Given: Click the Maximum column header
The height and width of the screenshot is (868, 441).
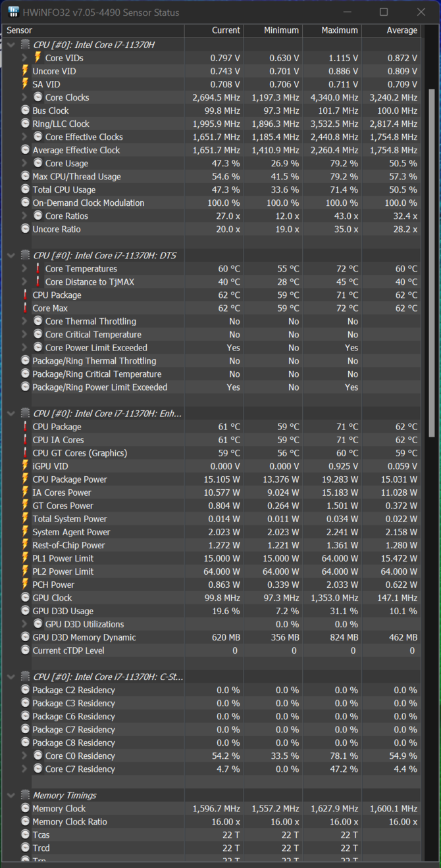Looking at the screenshot, I should tap(332, 30).
